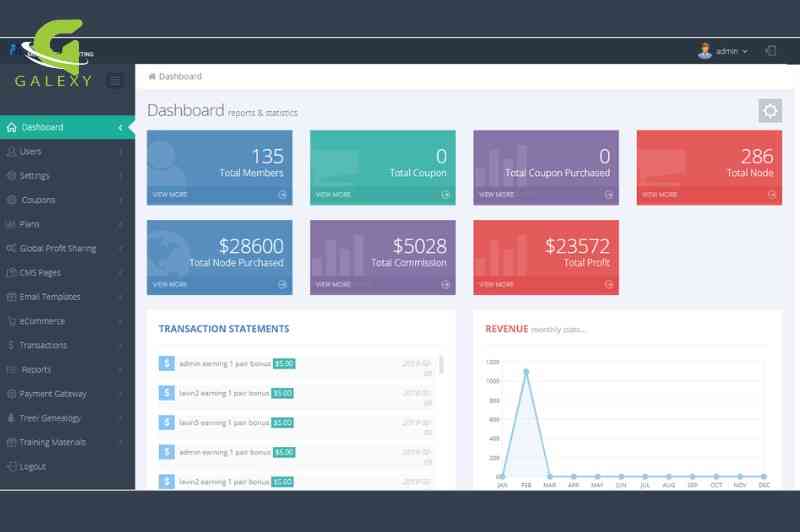Click the admin avatar icon
The height and width of the screenshot is (532, 800).
point(705,50)
